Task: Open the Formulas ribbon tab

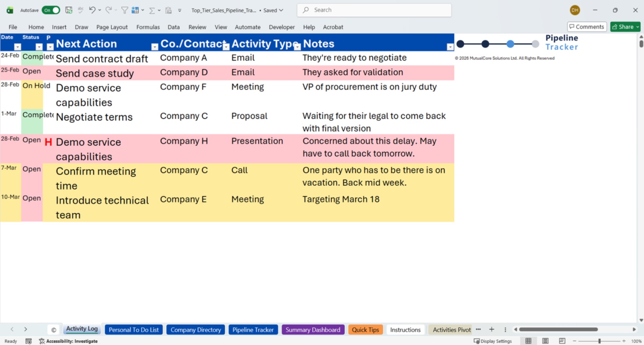Action: 148,27
